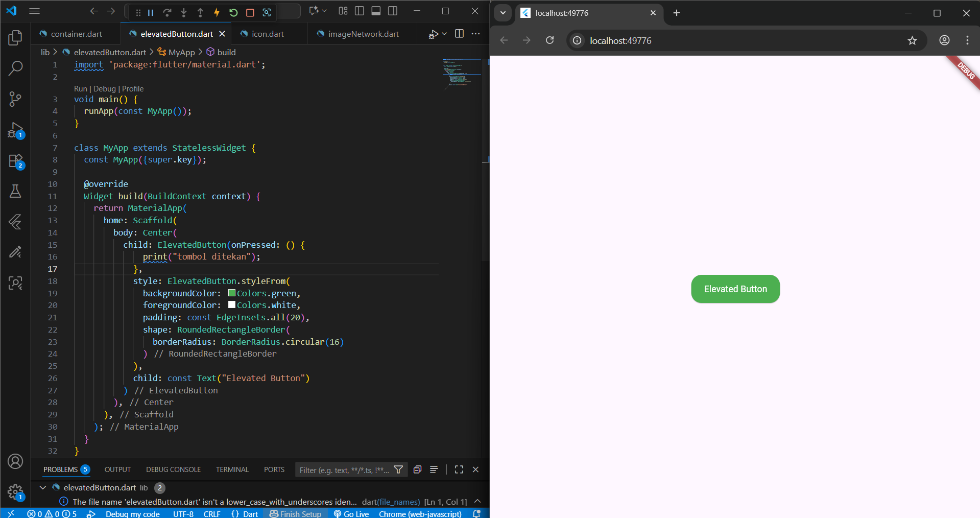Toggle the primary side bar
980x518 pixels.
[360, 11]
